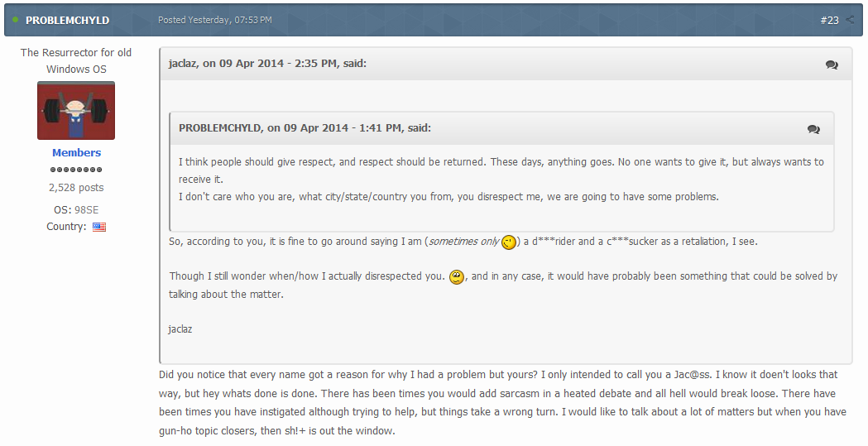Click the reputation pips under Members
Image resolution: width=868 pixels, height=446 pixels.
[x=76, y=170]
